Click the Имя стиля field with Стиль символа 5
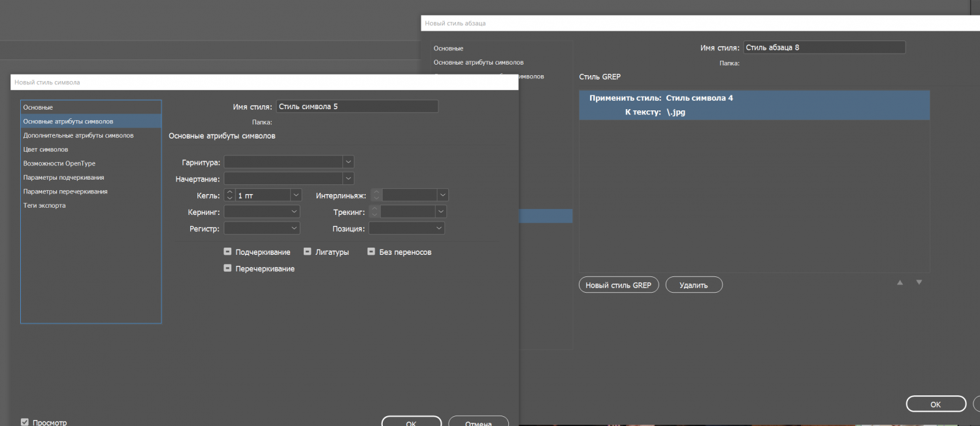 [357, 106]
